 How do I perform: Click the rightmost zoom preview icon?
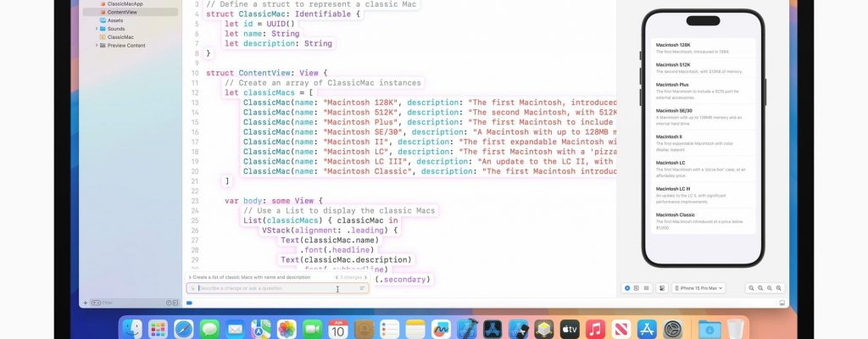coord(779,288)
